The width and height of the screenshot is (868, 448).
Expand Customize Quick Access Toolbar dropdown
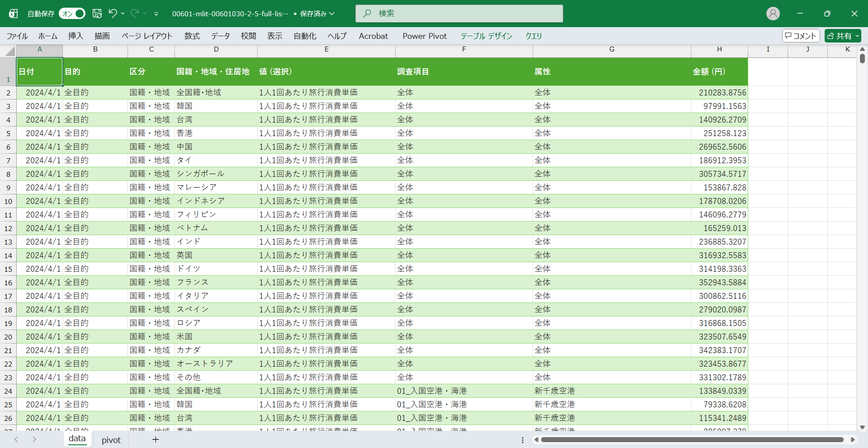[156, 14]
